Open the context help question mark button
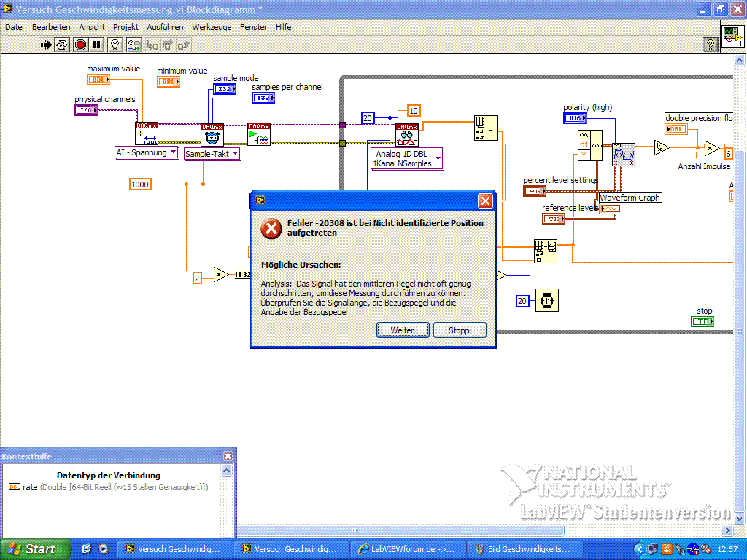The width and height of the screenshot is (747, 560). pyautogui.click(x=711, y=44)
